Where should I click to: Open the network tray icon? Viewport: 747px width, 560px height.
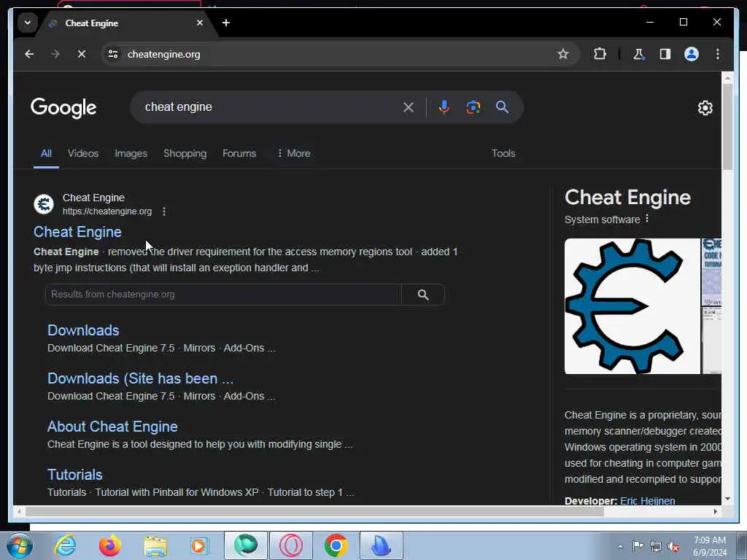click(x=656, y=547)
